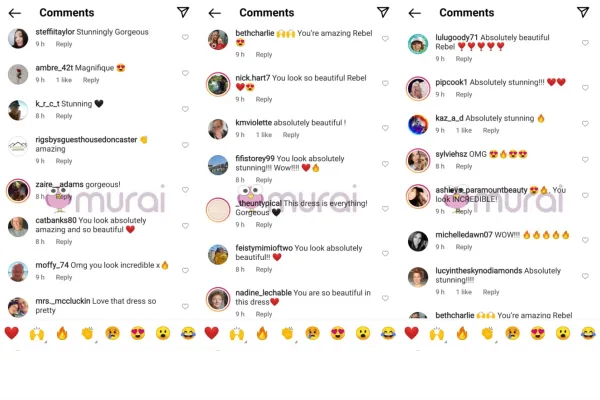Reply to kaz_a_d's Absolutely stunning comment

click(491, 131)
